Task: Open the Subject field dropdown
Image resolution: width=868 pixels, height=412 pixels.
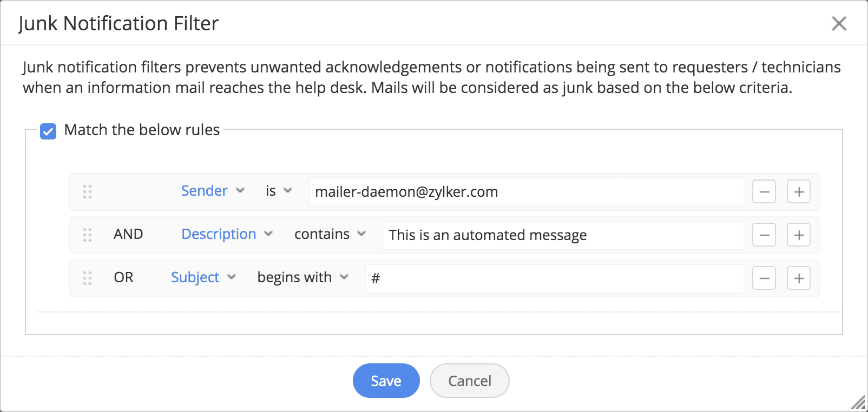Action: coord(203,277)
